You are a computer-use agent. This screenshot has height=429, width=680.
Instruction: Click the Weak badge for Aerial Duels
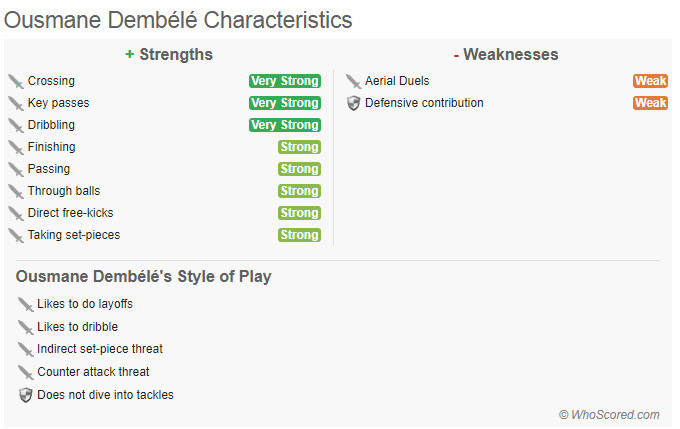point(650,81)
